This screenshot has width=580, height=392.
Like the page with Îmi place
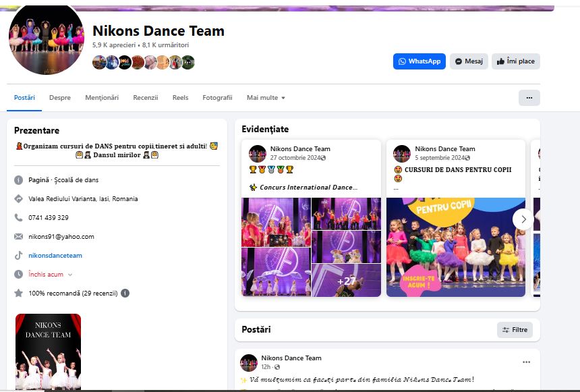tap(516, 61)
